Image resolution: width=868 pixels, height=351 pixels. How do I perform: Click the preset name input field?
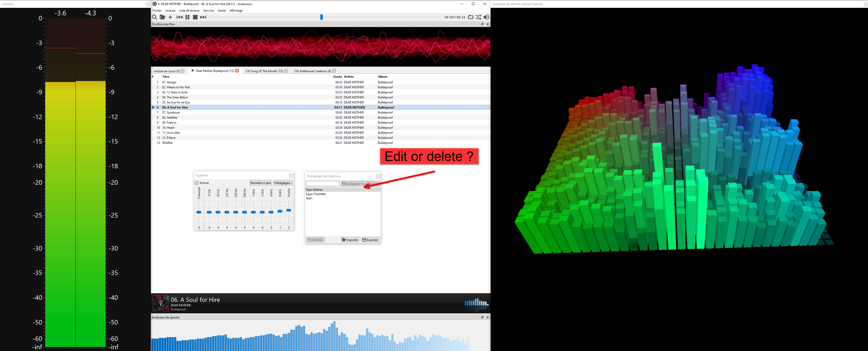322,183
